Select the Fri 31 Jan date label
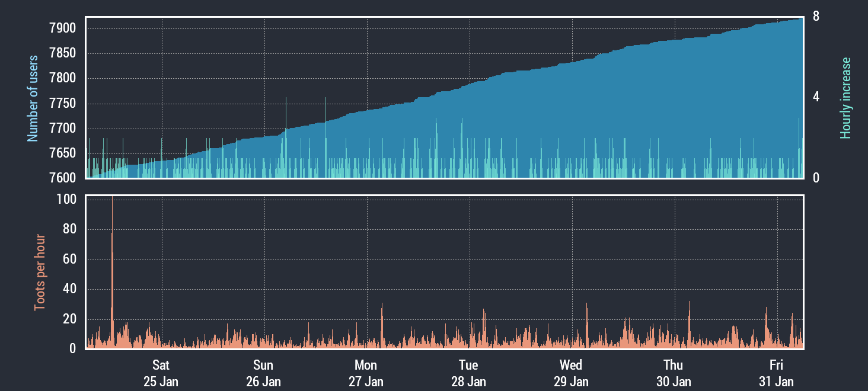Image resolution: width=868 pixels, height=391 pixels. click(776, 373)
